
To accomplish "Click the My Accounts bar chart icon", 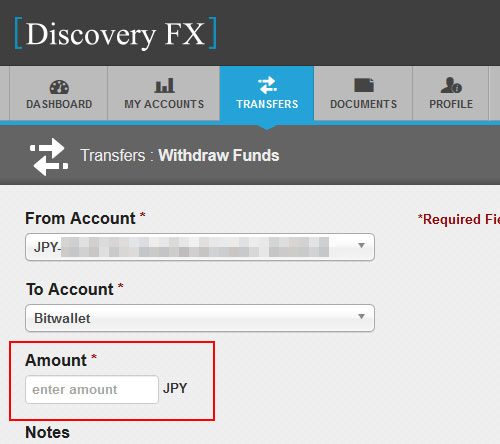I will click(x=164, y=85).
